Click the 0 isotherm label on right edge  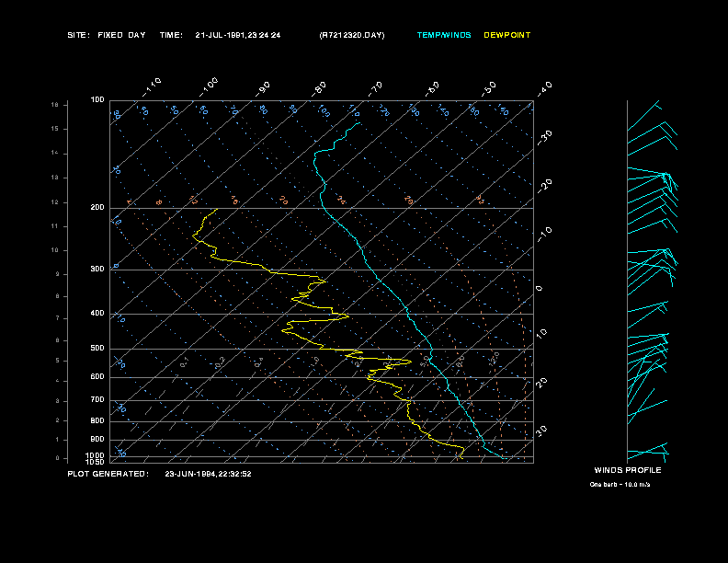tap(539, 289)
